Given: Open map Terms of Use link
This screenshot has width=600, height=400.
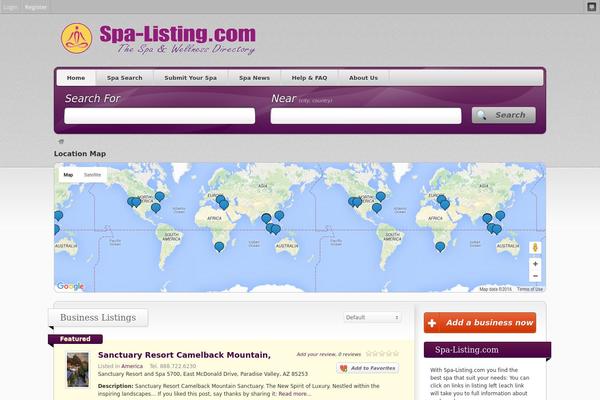Looking at the screenshot, I should [530, 289].
